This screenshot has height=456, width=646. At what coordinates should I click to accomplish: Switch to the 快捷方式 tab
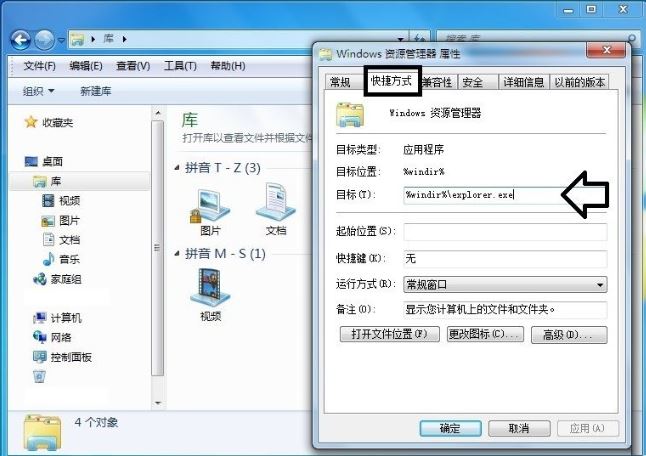pos(391,81)
